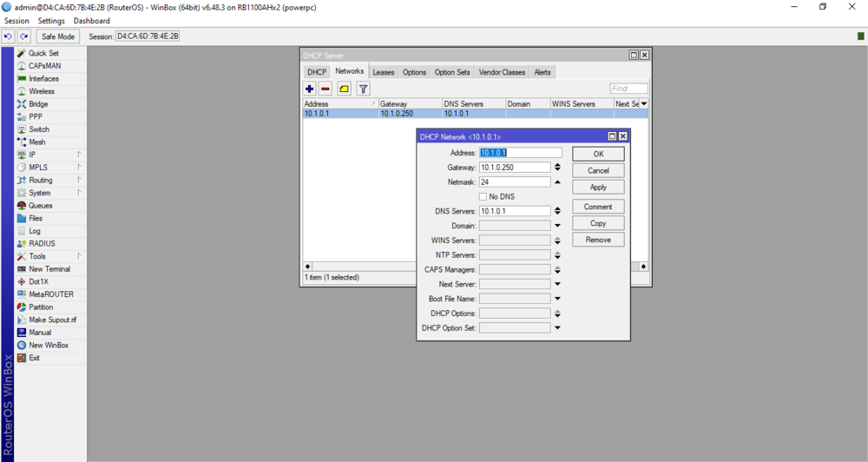
Task: Click the redo arrow icon
Action: [24, 36]
